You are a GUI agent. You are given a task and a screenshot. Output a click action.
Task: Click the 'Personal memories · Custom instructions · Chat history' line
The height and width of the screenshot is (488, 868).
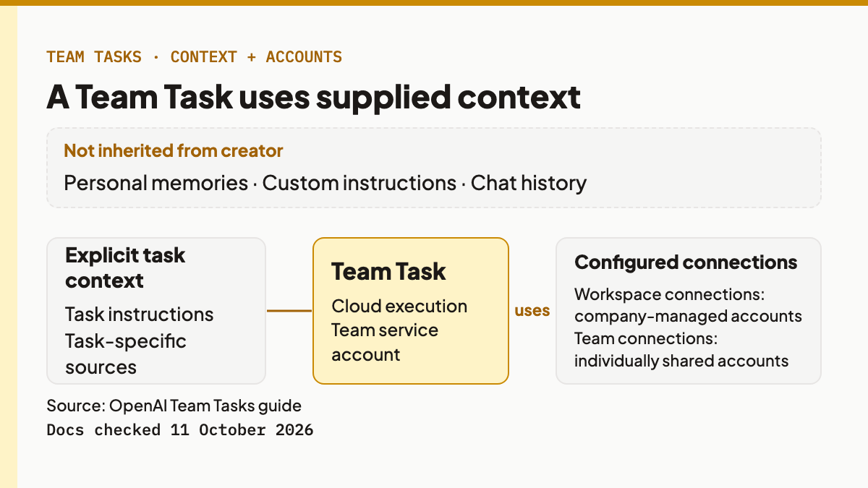pyautogui.click(x=325, y=183)
